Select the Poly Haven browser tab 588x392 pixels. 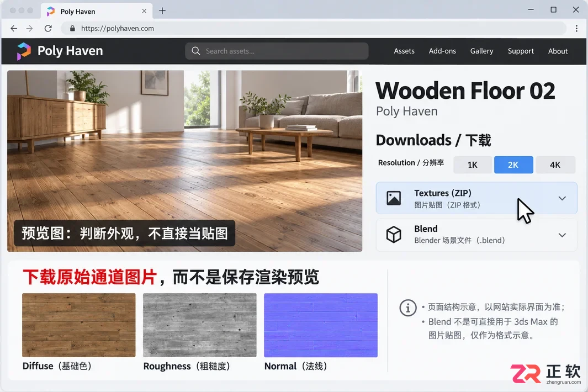(97, 11)
